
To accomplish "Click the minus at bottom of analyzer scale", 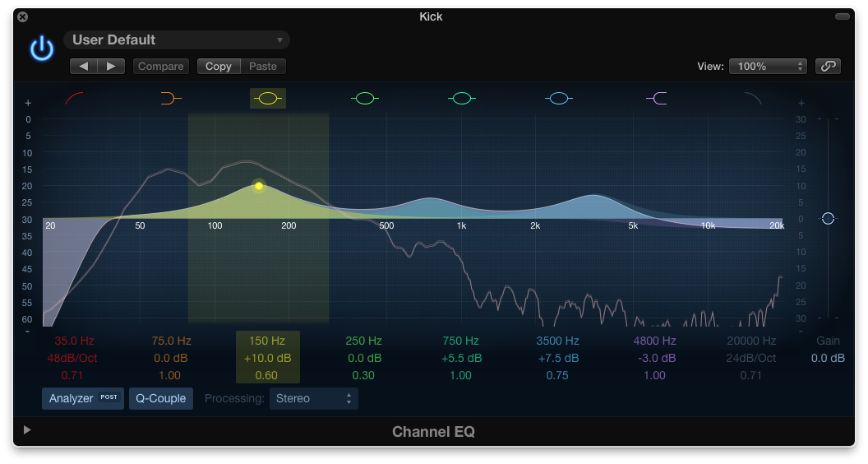I will (28, 332).
